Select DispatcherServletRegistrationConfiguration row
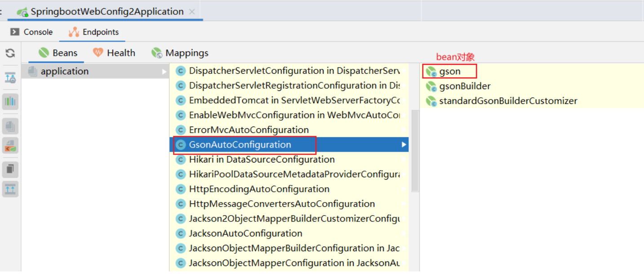The height and width of the screenshot is (275, 644). tap(289, 86)
